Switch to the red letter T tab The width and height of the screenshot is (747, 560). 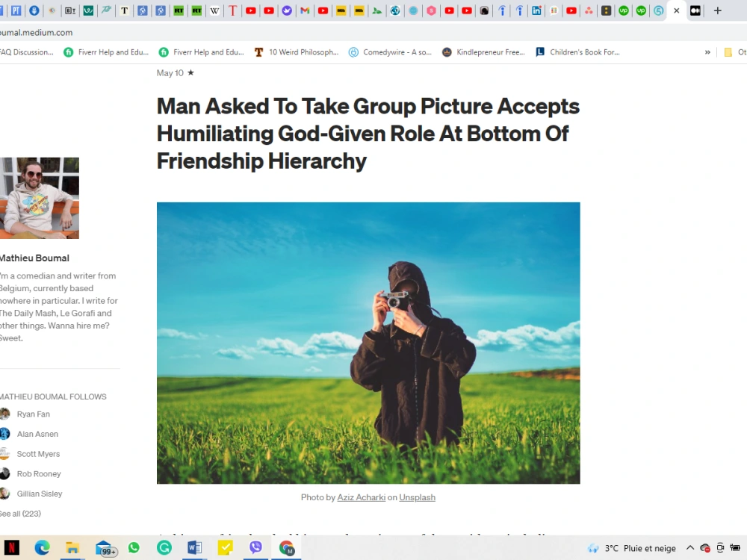pos(232,10)
